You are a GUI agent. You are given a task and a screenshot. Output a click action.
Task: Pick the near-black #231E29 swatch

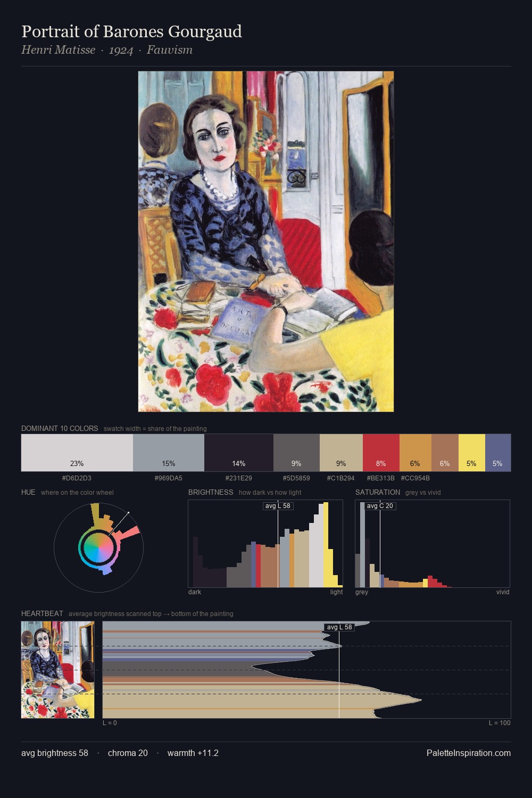pos(239,453)
